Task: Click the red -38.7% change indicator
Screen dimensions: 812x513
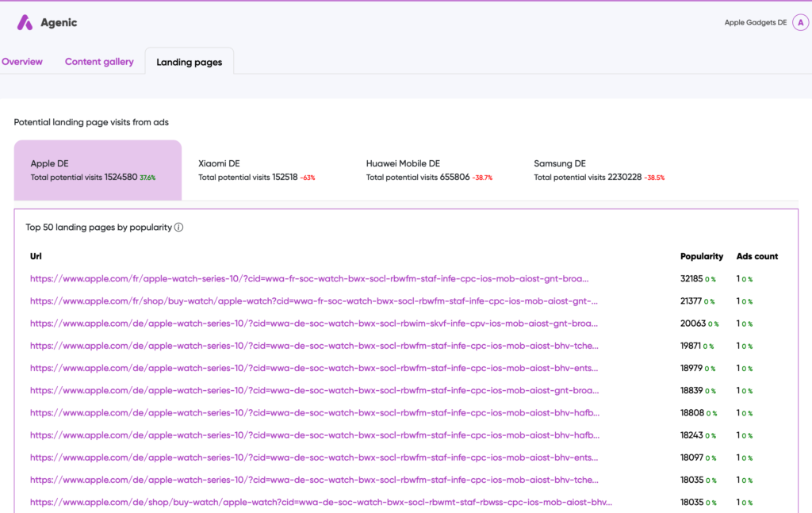Action: [482, 178]
